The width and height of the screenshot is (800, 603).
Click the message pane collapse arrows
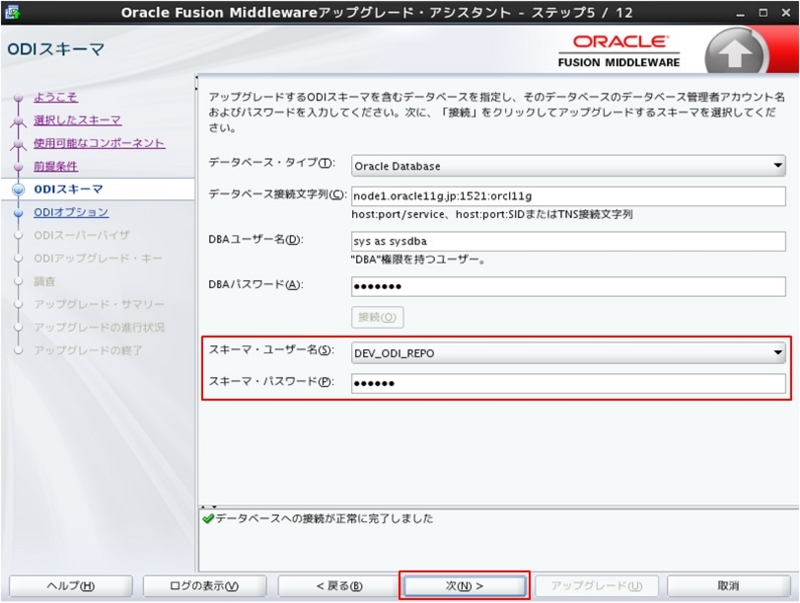tap(209, 507)
